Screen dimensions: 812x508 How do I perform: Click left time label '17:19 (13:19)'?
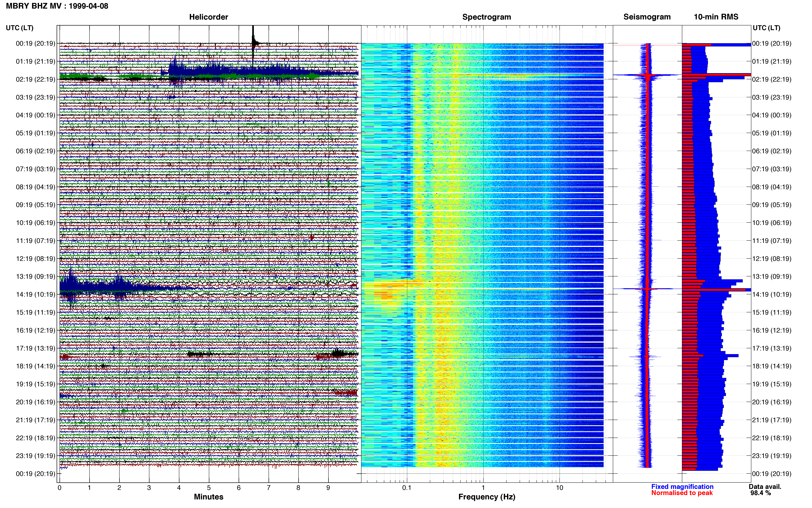36,348
